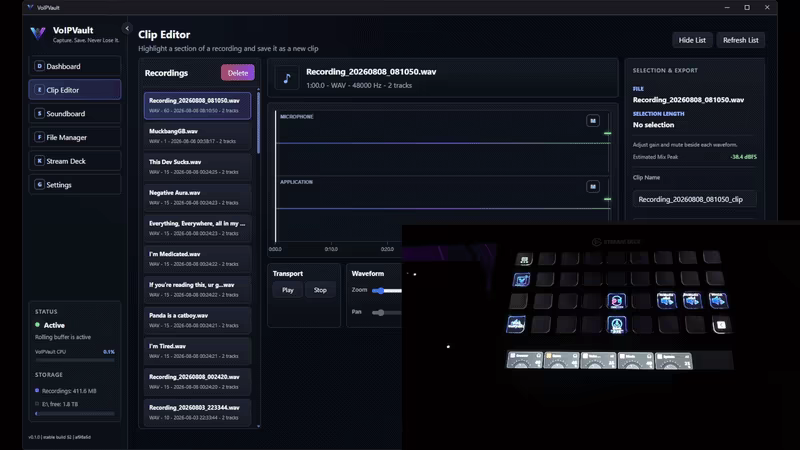This screenshot has height=450, width=800.
Task: Select the Negative Aura.wav recording
Action: pyautogui.click(x=197, y=197)
